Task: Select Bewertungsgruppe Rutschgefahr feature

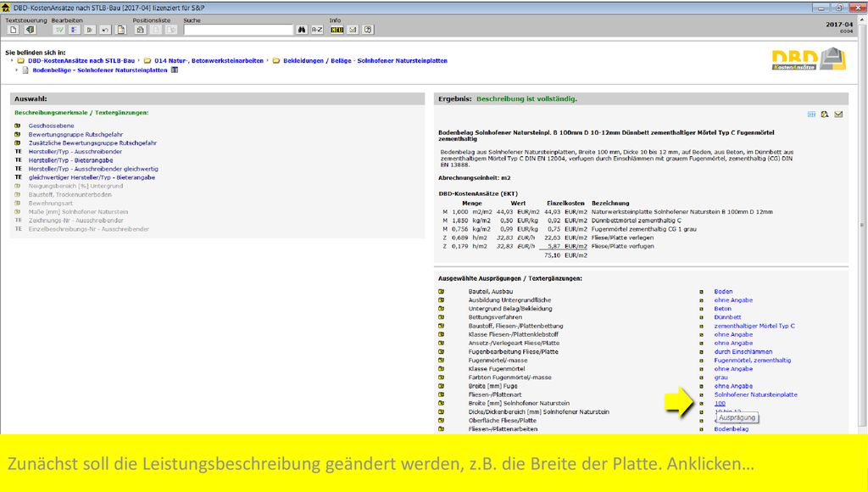Action: 75,135
